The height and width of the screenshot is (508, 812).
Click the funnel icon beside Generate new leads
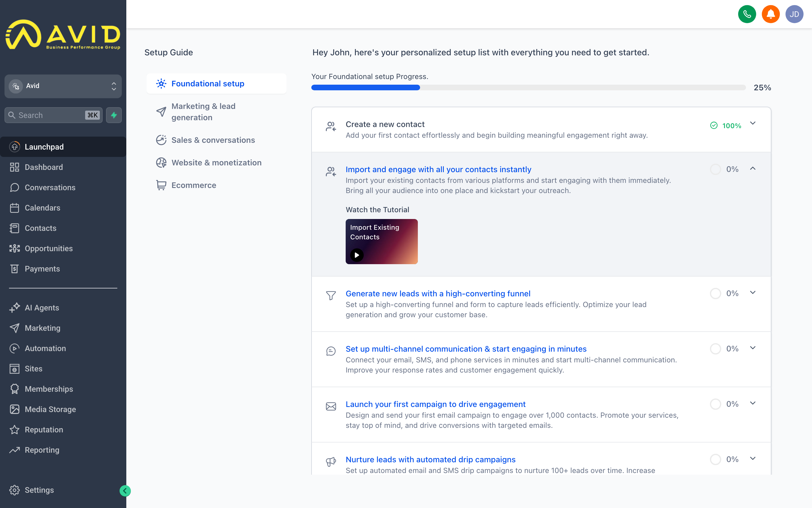pos(331,295)
